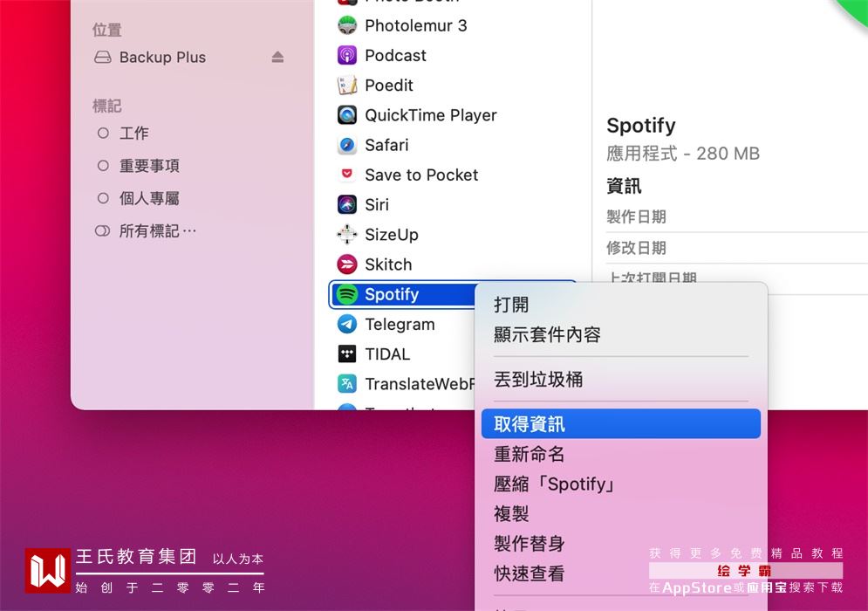
Task: Choose 打開 from the context menu
Action: (x=620, y=305)
